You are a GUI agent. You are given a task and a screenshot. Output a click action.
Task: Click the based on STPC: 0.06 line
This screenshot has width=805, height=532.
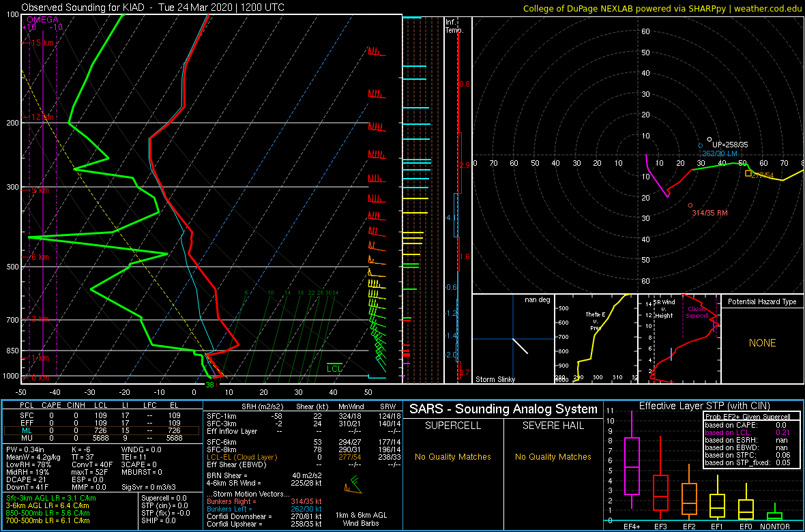pos(748,454)
